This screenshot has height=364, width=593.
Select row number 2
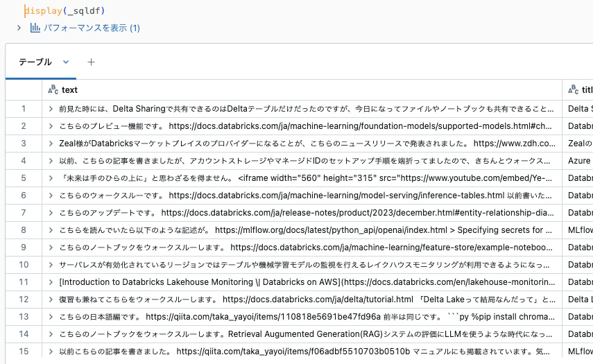(24, 126)
